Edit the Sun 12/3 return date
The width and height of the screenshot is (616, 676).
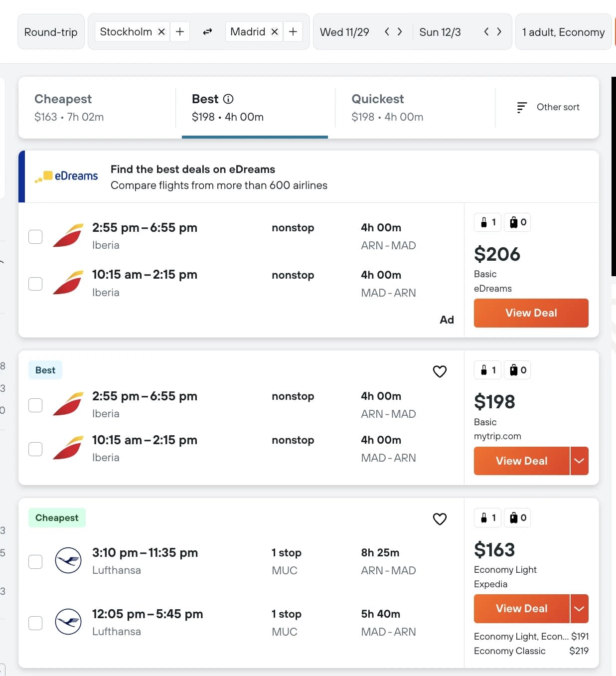[440, 32]
